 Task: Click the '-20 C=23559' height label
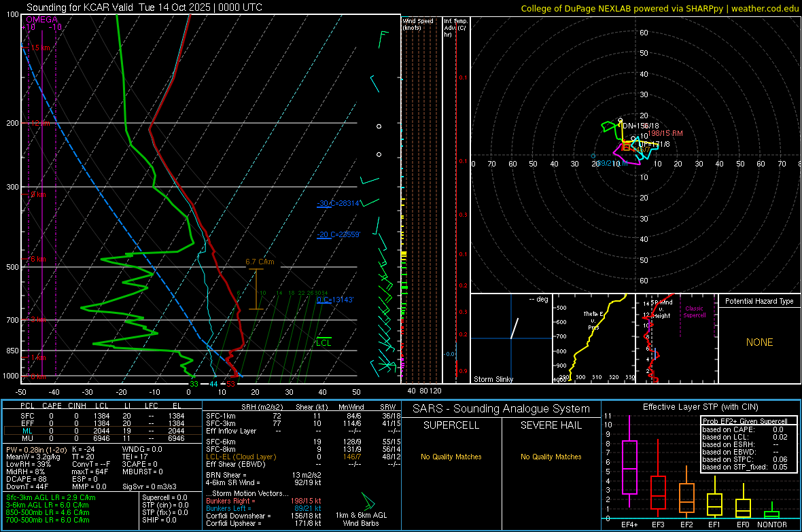pos(338,235)
